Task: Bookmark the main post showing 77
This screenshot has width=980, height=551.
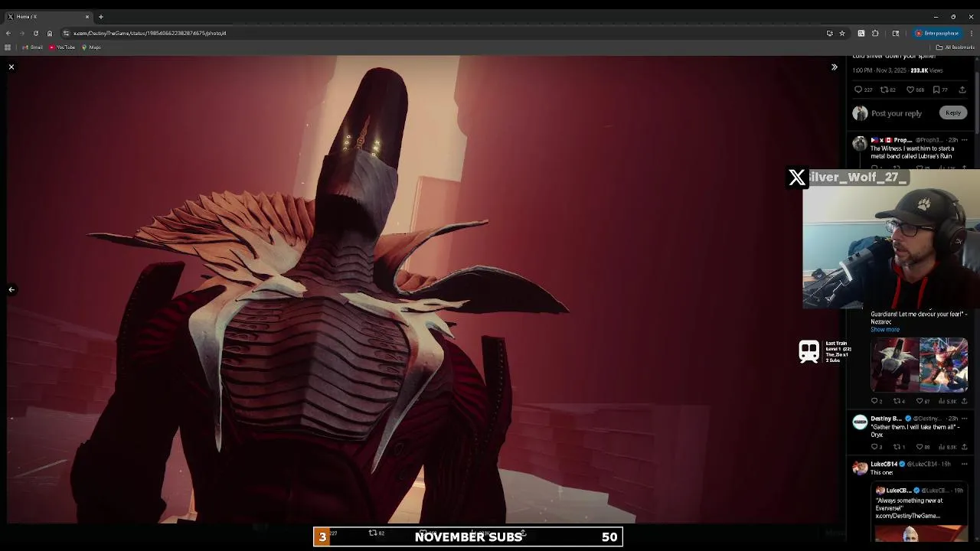Action: tap(940, 90)
